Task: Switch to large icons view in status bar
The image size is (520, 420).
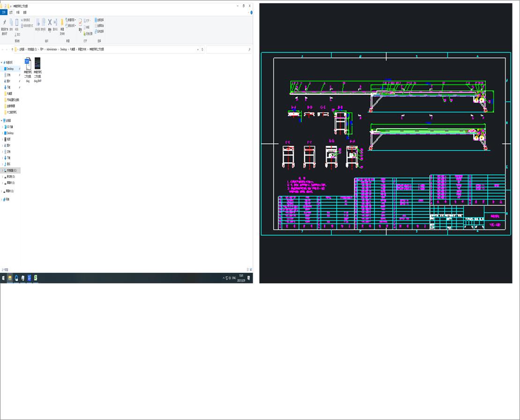Action: (251, 270)
